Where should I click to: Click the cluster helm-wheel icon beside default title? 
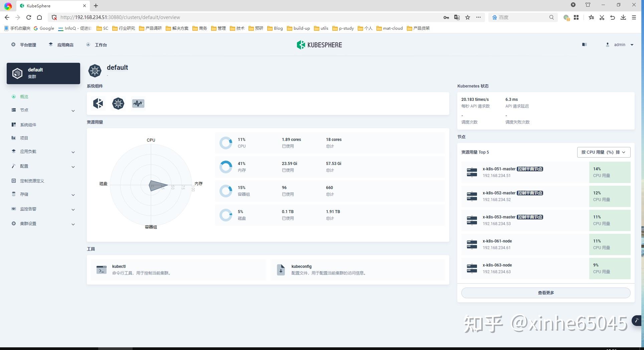[95, 71]
